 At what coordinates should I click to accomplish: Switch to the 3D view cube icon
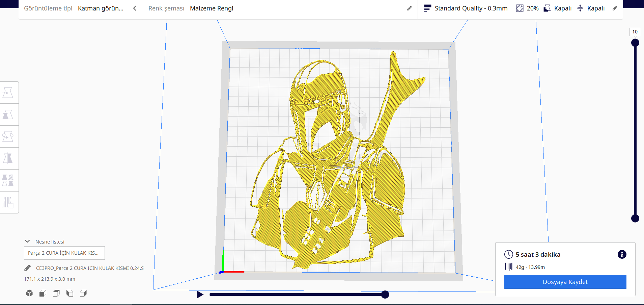tap(29, 293)
